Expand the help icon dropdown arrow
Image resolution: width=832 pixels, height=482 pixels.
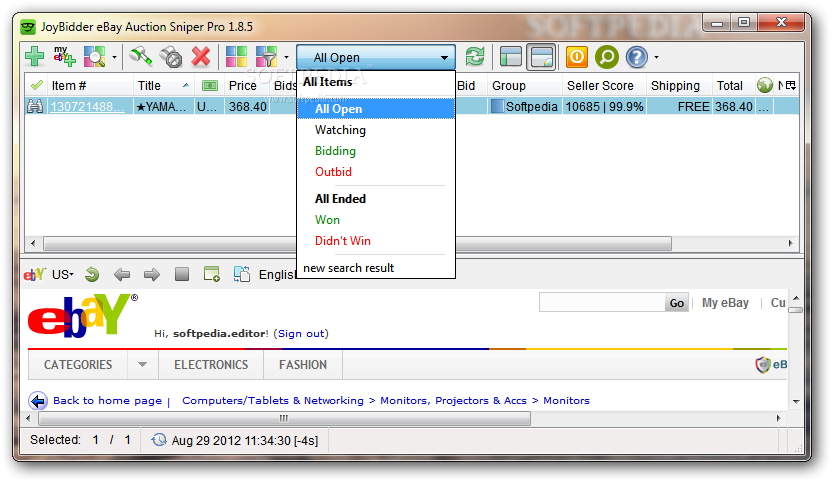click(656, 57)
